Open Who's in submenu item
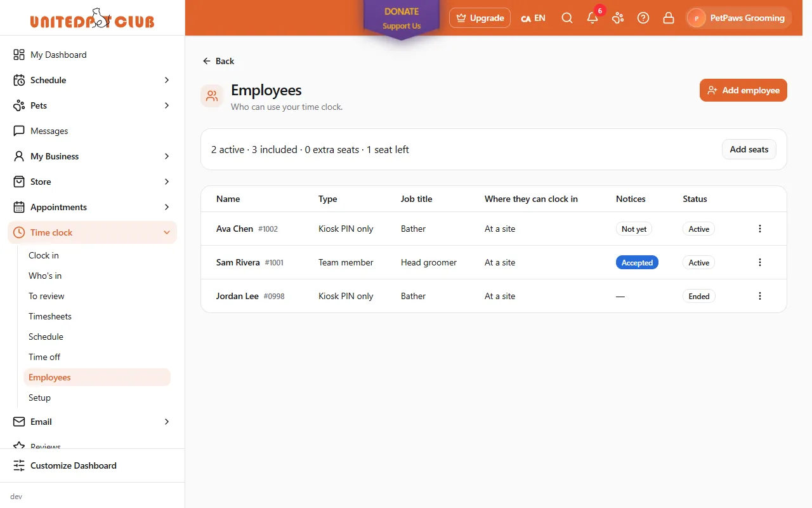The image size is (812, 508). pos(97,276)
